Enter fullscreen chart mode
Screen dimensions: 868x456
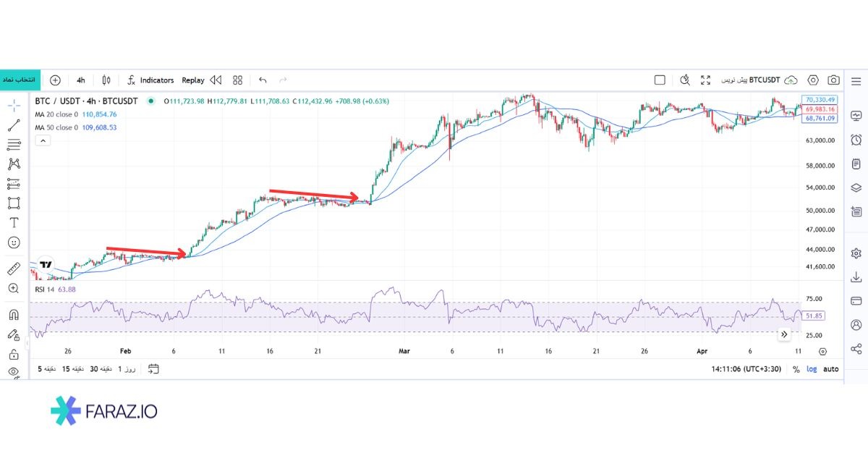[x=706, y=80]
